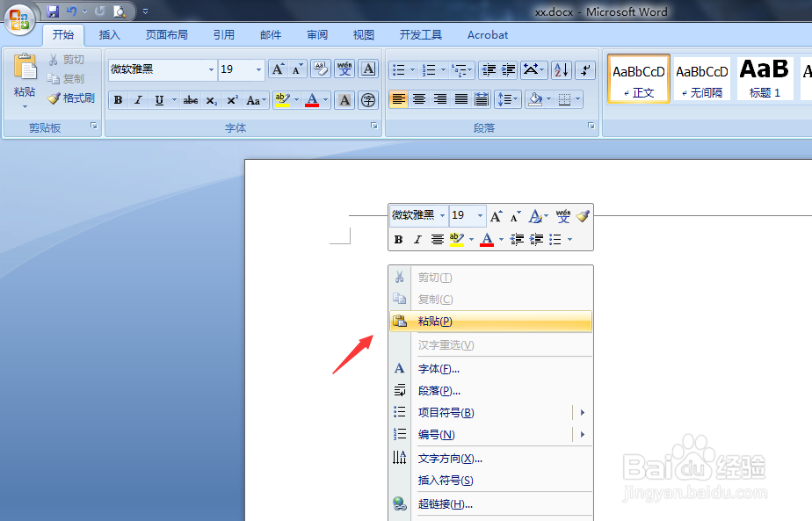812x521 pixels.
Task: Save document via Quick Access toolbar
Action: pyautogui.click(x=53, y=11)
